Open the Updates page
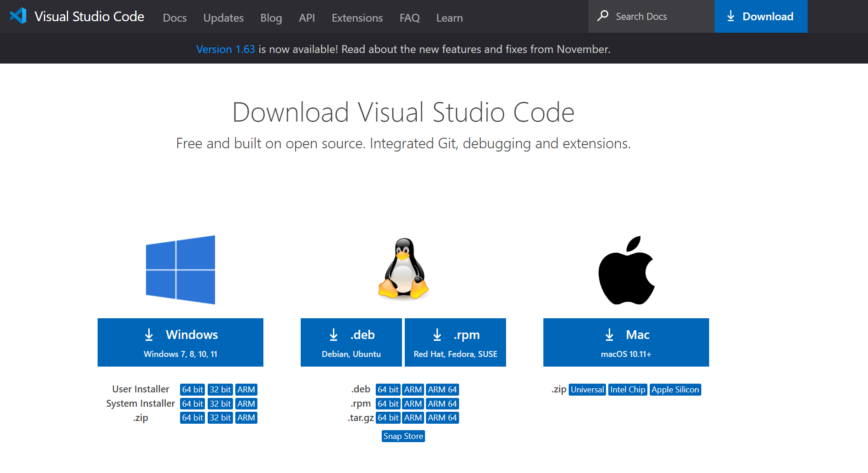Image resolution: width=868 pixels, height=473 pixels. [223, 18]
